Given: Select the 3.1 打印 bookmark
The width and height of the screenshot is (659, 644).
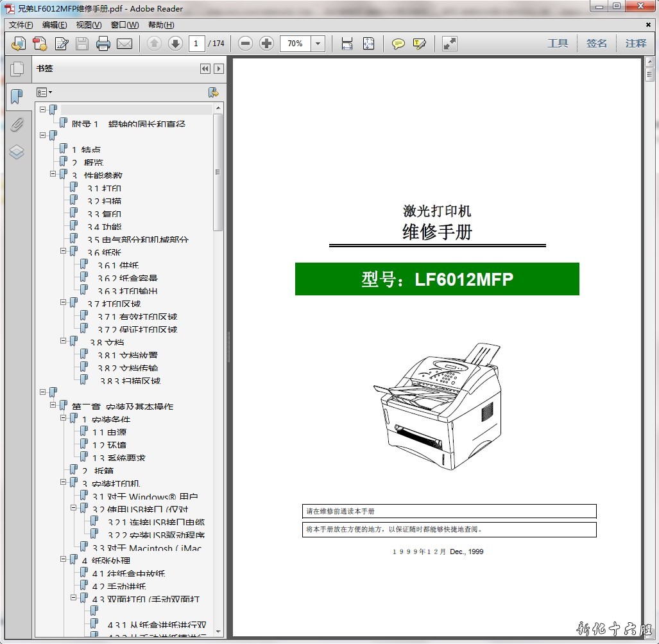Looking at the screenshot, I should (x=104, y=188).
